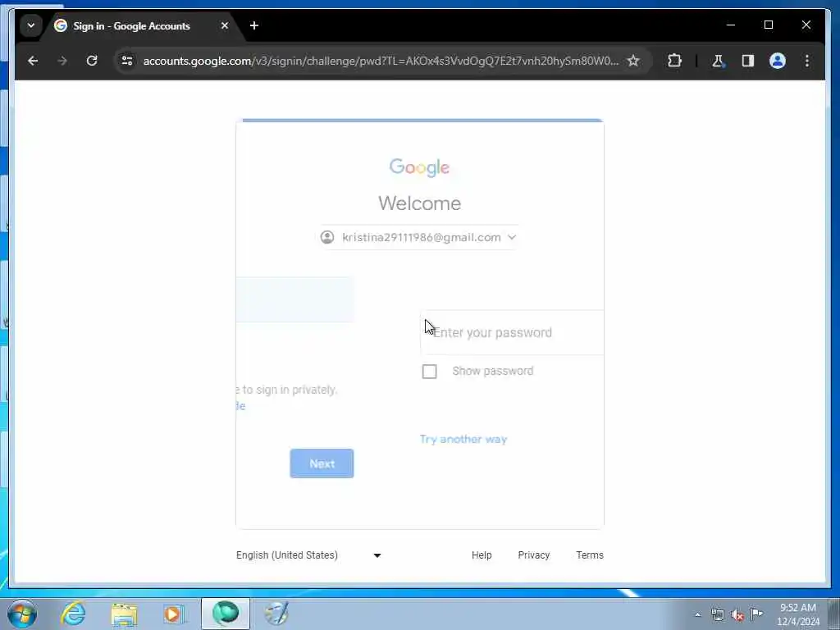Open the Extensions puzzle icon

(x=674, y=61)
